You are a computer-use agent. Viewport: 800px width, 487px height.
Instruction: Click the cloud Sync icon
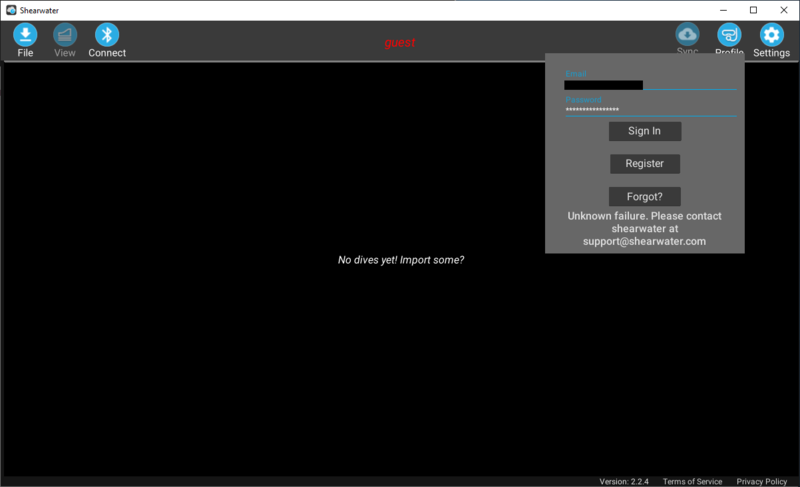pyautogui.click(x=688, y=35)
